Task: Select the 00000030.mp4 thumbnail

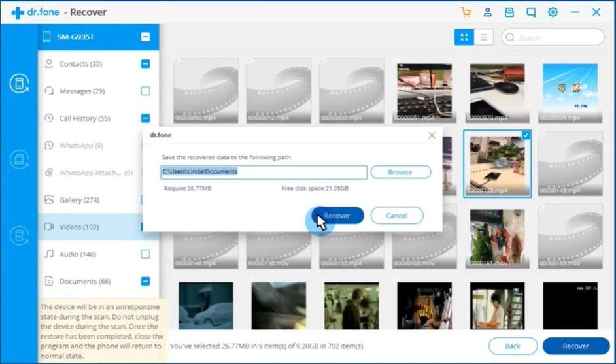Action: click(x=352, y=91)
